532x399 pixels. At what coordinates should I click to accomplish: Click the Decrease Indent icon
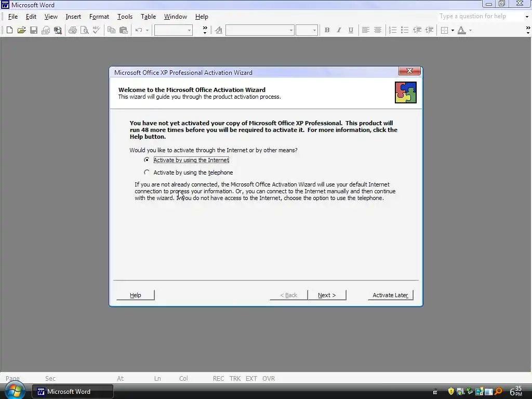pos(417,30)
